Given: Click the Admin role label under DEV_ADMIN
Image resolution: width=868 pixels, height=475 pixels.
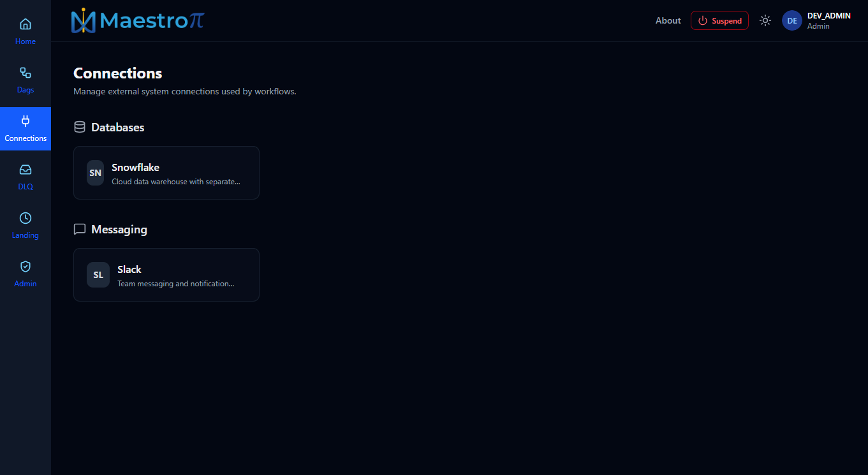Looking at the screenshot, I should 818,26.
